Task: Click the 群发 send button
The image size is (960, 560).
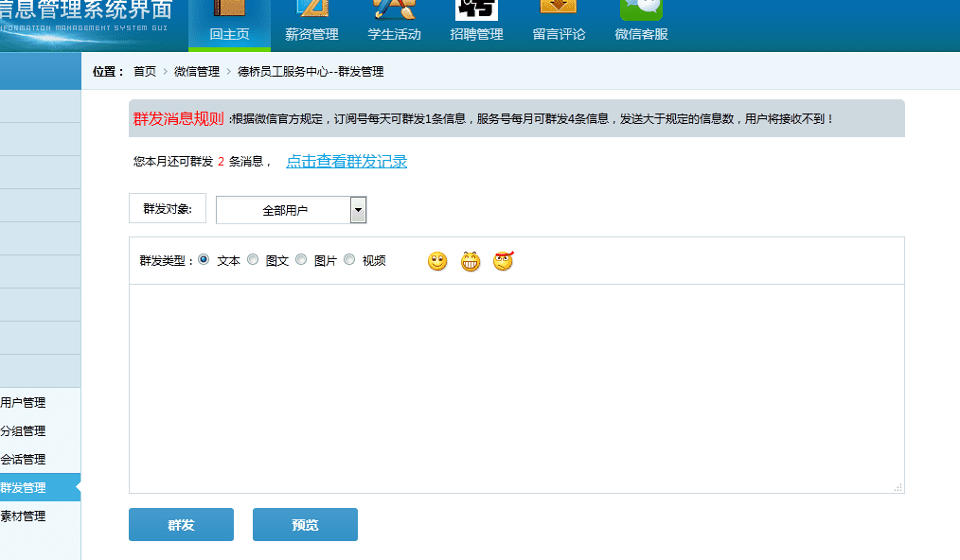Action: coord(180,524)
